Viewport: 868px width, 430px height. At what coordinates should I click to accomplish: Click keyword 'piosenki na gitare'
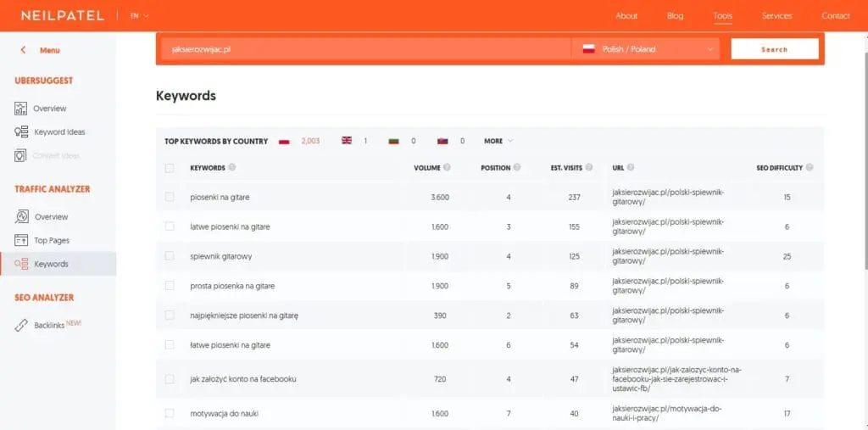(x=220, y=198)
